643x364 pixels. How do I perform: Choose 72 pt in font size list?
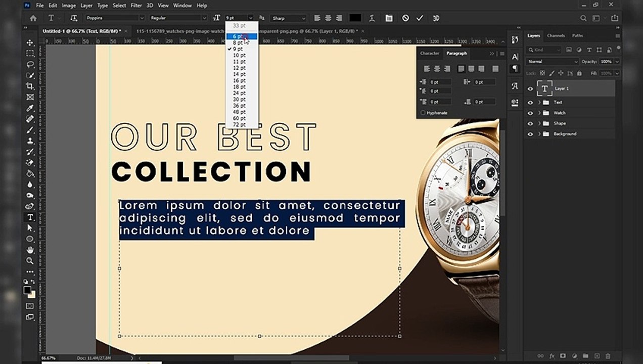(242, 124)
